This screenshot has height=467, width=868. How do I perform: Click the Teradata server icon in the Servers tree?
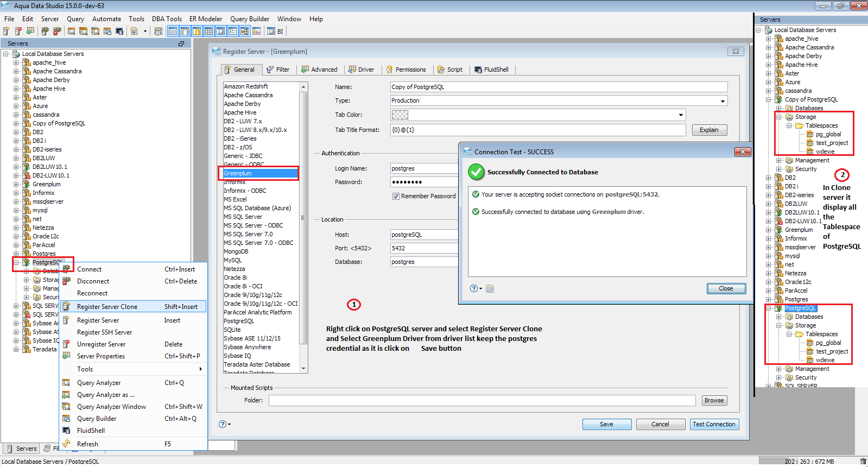point(27,349)
